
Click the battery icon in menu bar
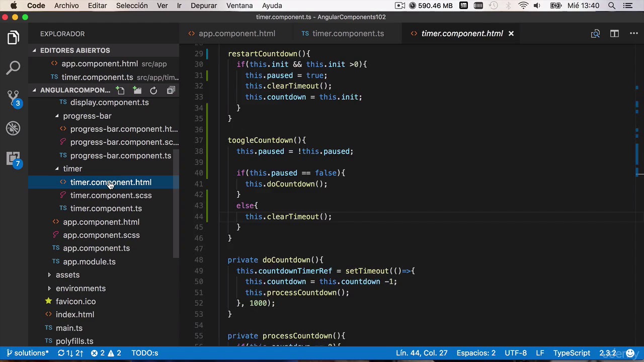(x=555, y=6)
